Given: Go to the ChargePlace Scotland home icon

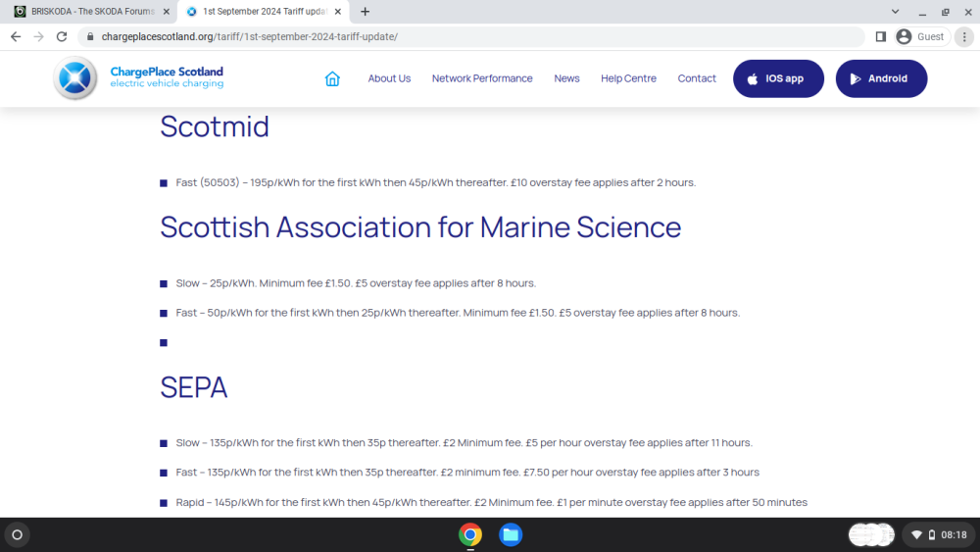Looking at the screenshot, I should click(332, 78).
